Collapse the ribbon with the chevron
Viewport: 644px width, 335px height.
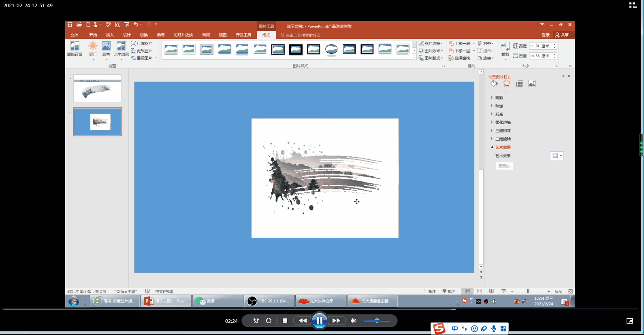coord(570,66)
